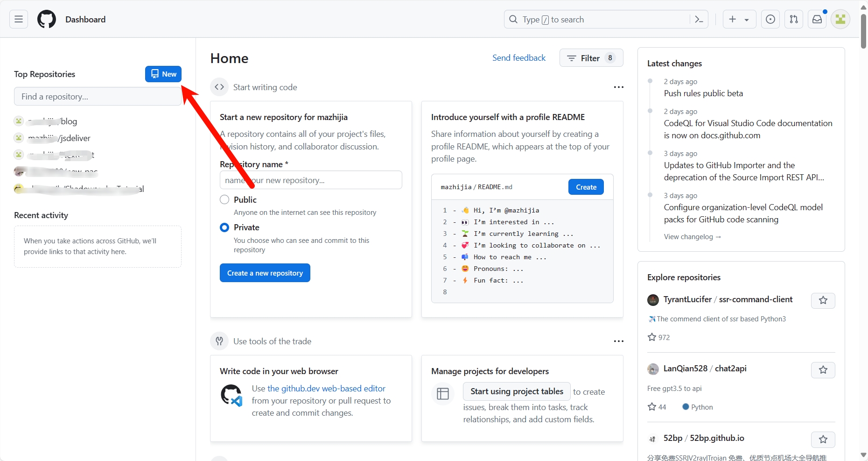Click Create a new repository button
The width and height of the screenshot is (868, 461).
(x=265, y=273)
